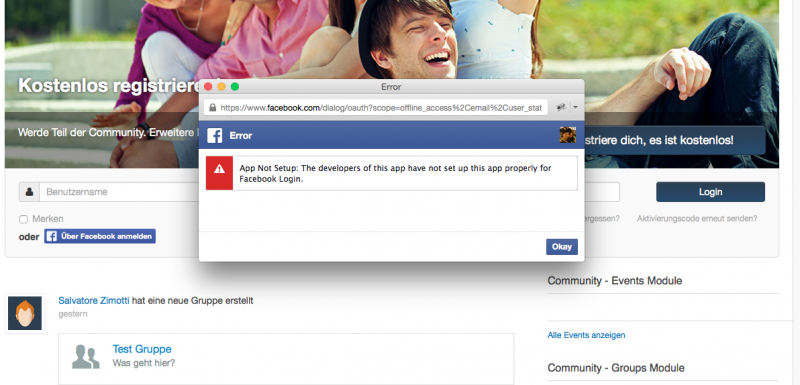Open the Test Gruppe link
This screenshot has height=385, width=800.
click(142, 349)
